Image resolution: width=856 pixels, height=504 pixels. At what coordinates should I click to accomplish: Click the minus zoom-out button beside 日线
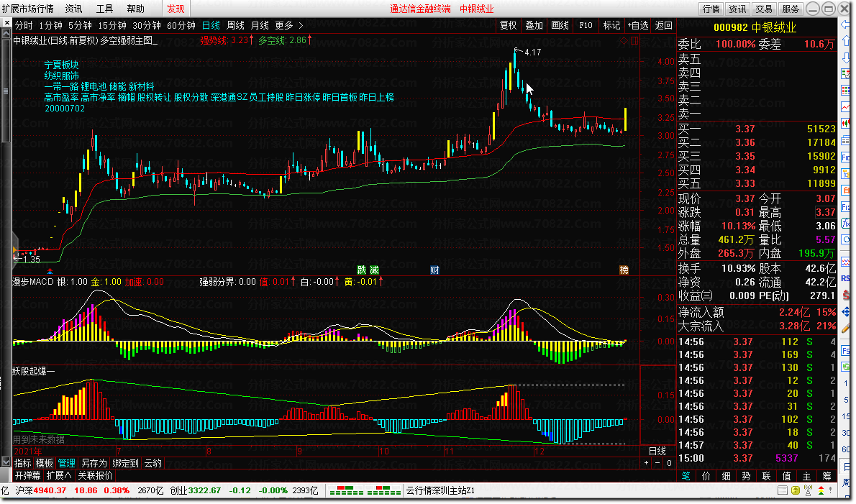tap(657, 463)
